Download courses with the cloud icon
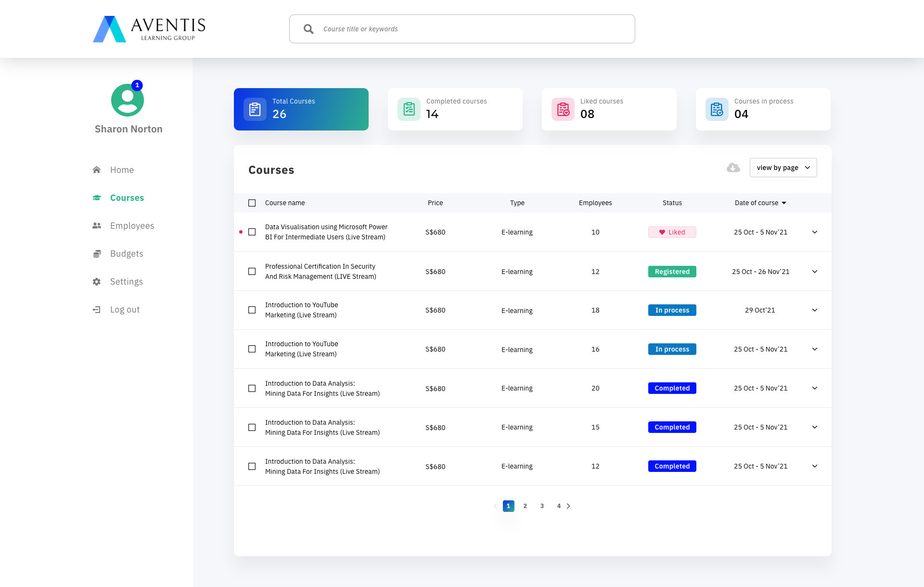Image resolution: width=924 pixels, height=587 pixels. (x=733, y=168)
